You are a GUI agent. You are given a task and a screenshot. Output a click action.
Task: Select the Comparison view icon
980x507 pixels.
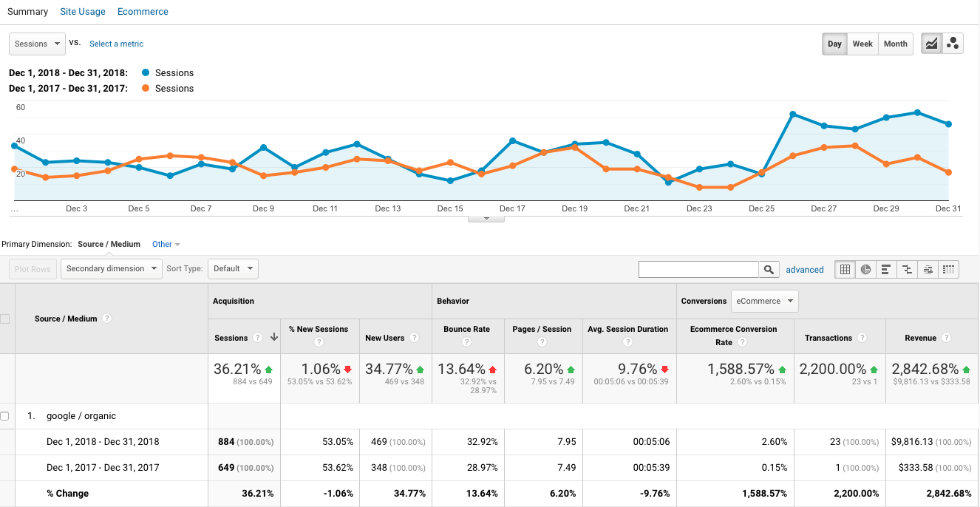(x=907, y=270)
